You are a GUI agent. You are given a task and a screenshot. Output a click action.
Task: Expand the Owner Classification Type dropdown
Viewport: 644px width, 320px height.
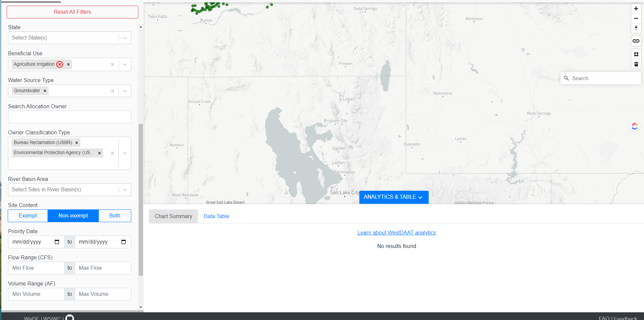tap(125, 153)
